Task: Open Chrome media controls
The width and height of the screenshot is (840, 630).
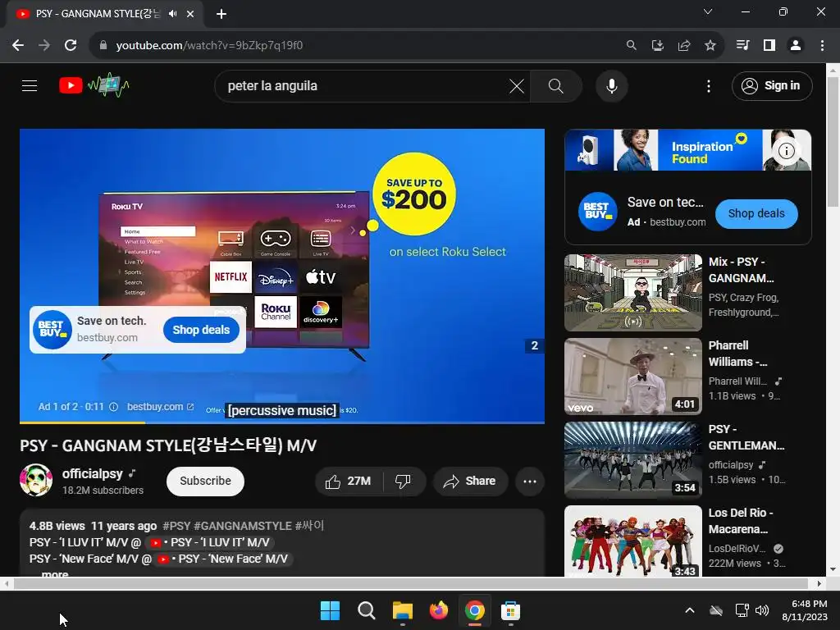Action: point(743,46)
